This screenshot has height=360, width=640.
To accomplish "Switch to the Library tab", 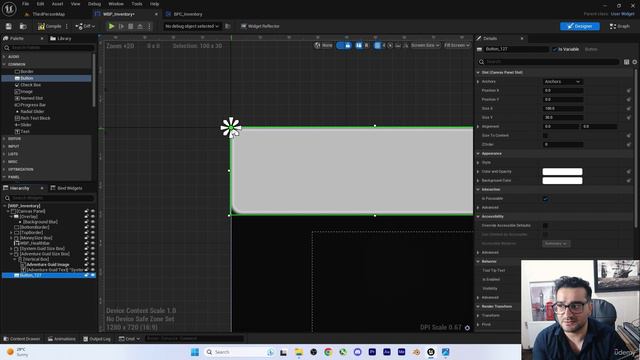I will point(60,38).
